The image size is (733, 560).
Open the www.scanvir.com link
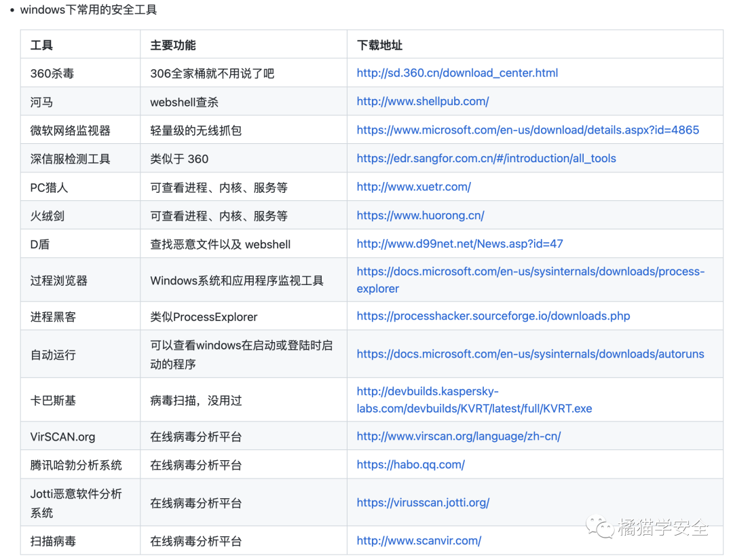point(419,541)
